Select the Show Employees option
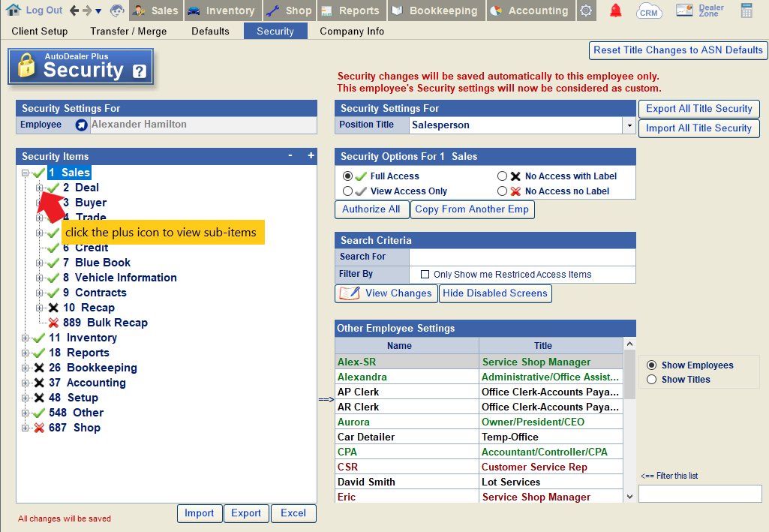The height and width of the screenshot is (532, 769). (x=652, y=365)
